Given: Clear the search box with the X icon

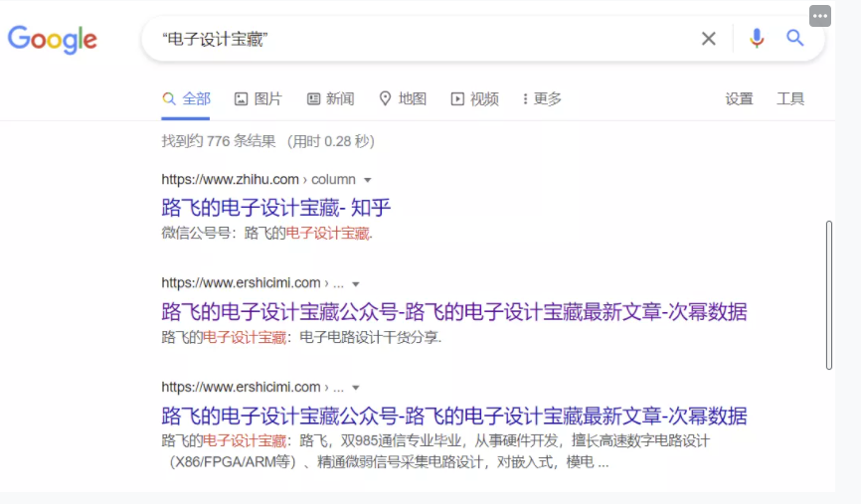Looking at the screenshot, I should (x=708, y=39).
